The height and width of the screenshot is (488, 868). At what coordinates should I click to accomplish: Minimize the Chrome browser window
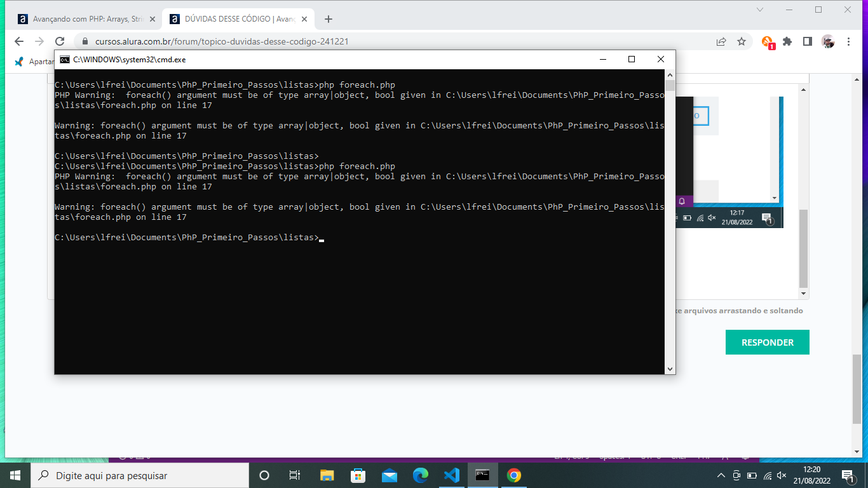(x=789, y=10)
